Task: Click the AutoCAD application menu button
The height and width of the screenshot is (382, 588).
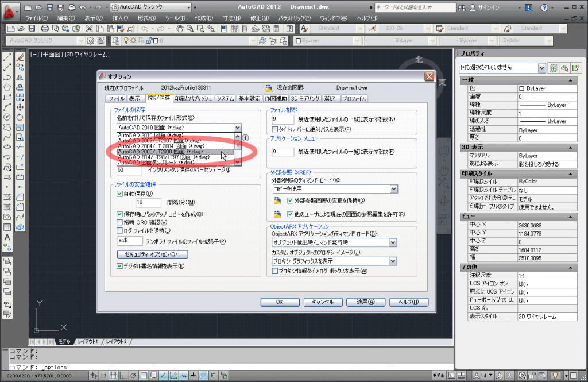Action: (10, 11)
